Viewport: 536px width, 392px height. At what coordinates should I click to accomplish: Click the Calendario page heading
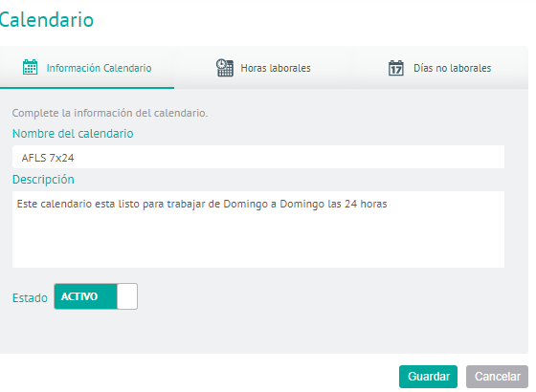pos(47,19)
